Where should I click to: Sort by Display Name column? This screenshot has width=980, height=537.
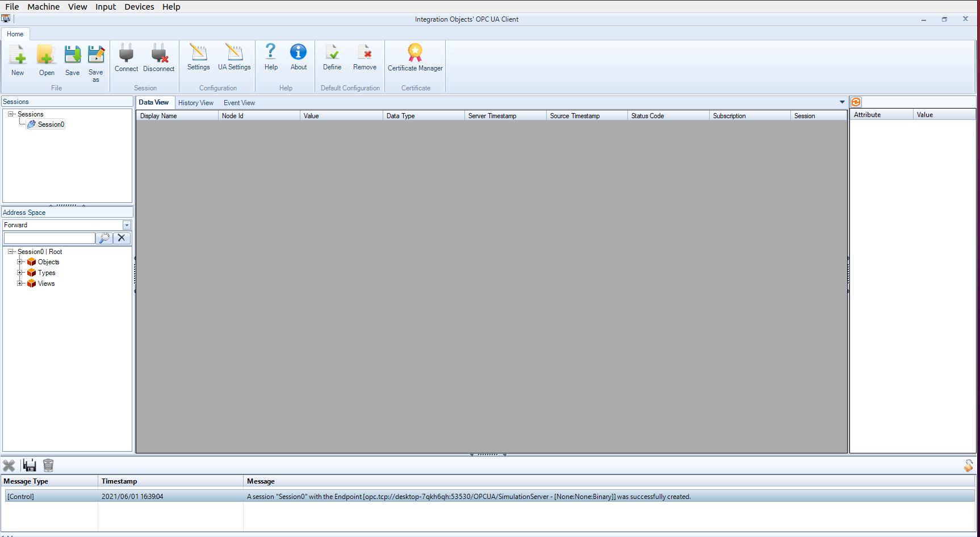tap(177, 116)
